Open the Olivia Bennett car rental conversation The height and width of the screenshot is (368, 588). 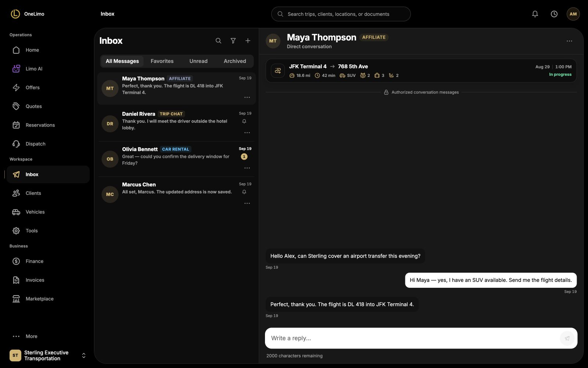coord(176,159)
